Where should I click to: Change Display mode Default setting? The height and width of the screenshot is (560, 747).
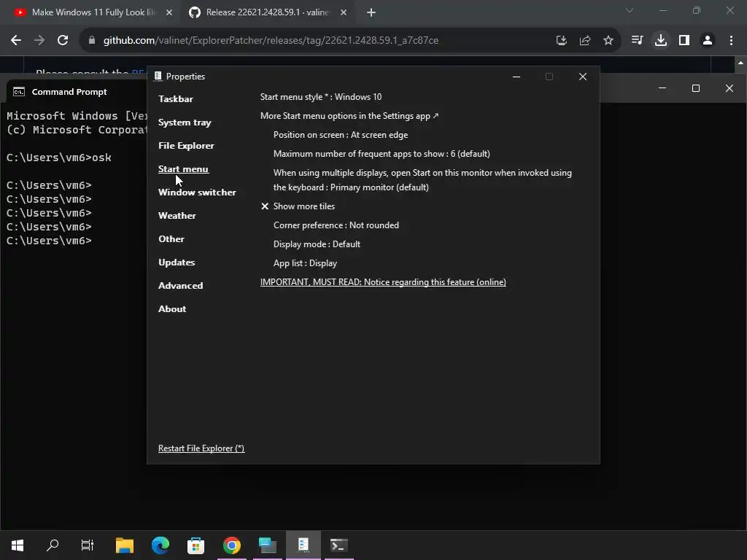[x=317, y=244]
